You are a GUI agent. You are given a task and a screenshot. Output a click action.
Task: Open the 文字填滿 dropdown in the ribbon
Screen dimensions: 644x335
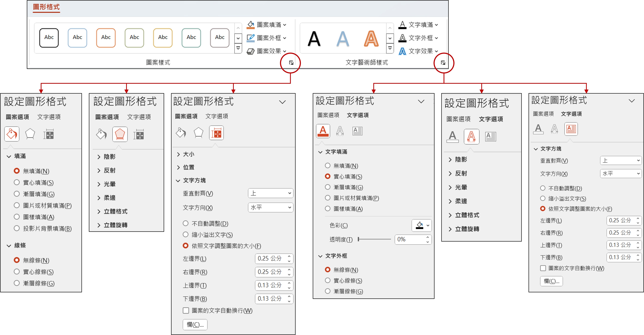pyautogui.click(x=436, y=25)
